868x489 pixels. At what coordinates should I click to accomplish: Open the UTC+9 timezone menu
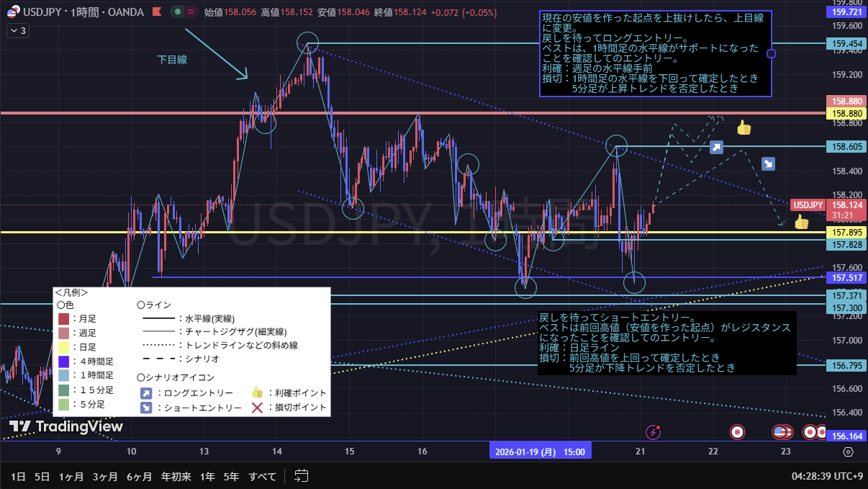tap(828, 476)
